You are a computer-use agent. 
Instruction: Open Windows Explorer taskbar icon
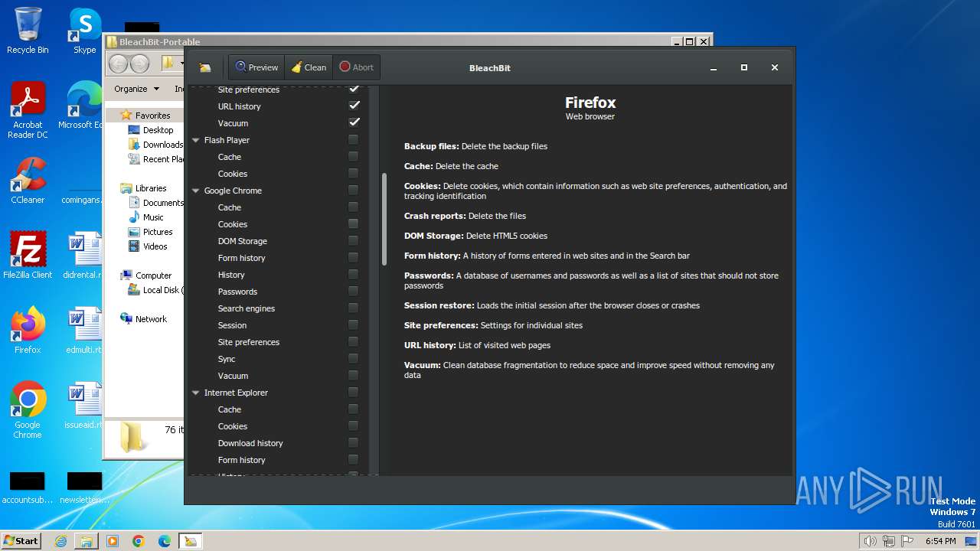pos(87,541)
